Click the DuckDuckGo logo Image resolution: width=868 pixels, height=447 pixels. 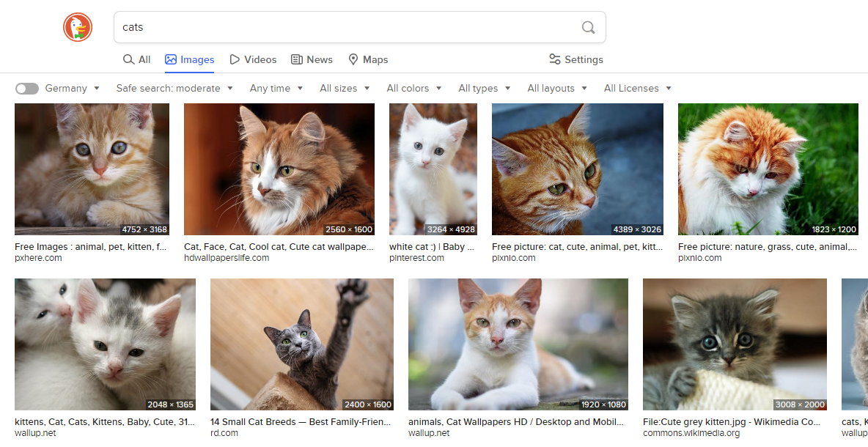coord(77,27)
